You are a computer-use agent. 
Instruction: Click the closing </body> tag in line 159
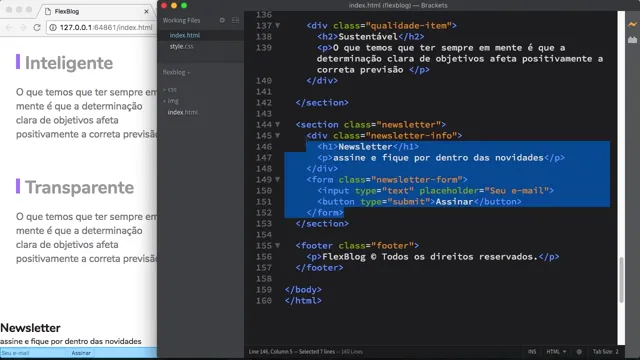(303, 290)
